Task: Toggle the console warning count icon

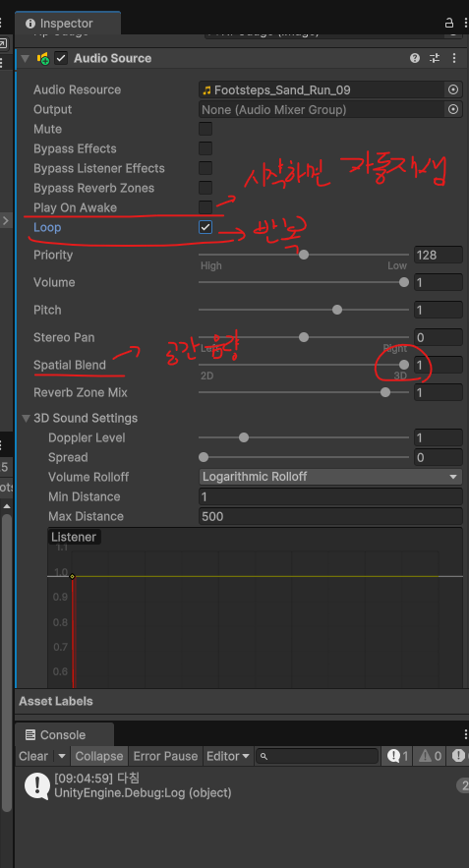Action: [431, 756]
